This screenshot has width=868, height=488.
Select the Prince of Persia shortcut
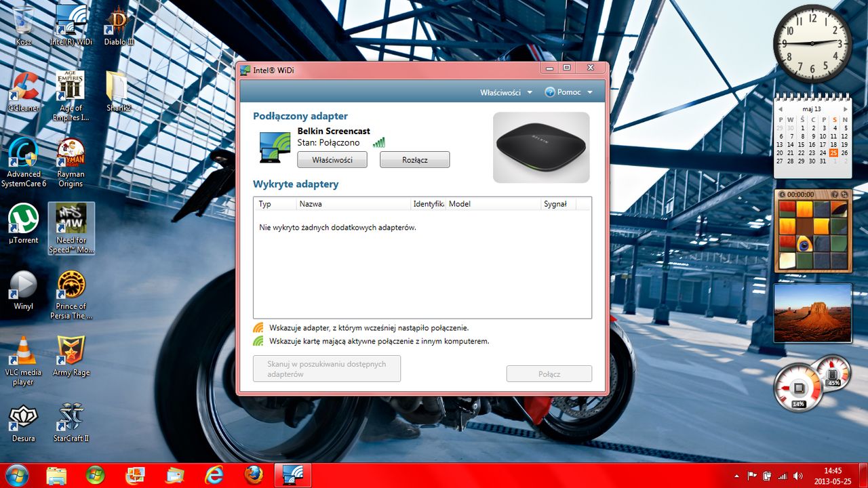(x=71, y=294)
